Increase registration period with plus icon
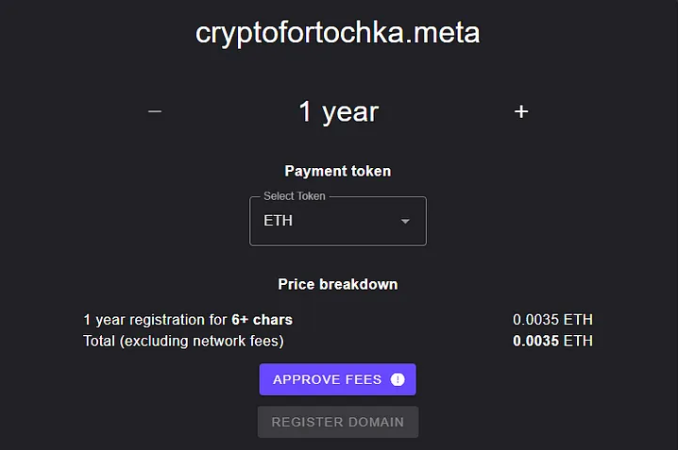The height and width of the screenshot is (450, 678). 521,112
